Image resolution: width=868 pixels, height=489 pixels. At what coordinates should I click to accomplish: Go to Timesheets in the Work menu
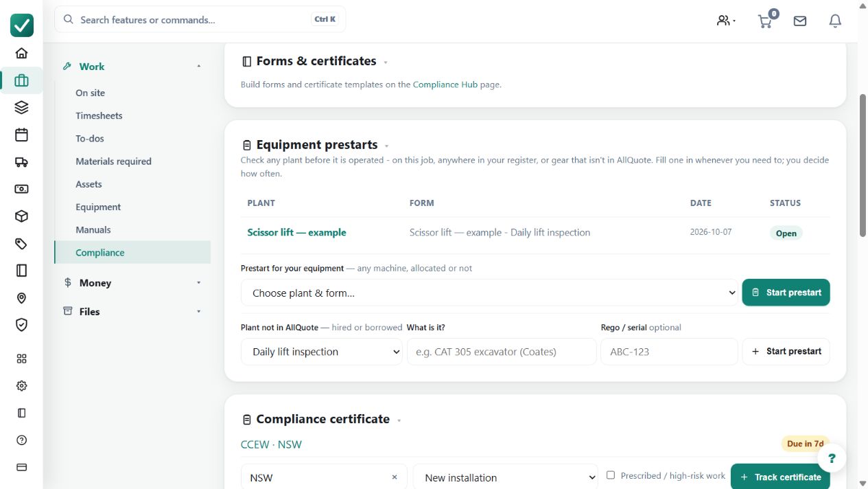pos(99,115)
